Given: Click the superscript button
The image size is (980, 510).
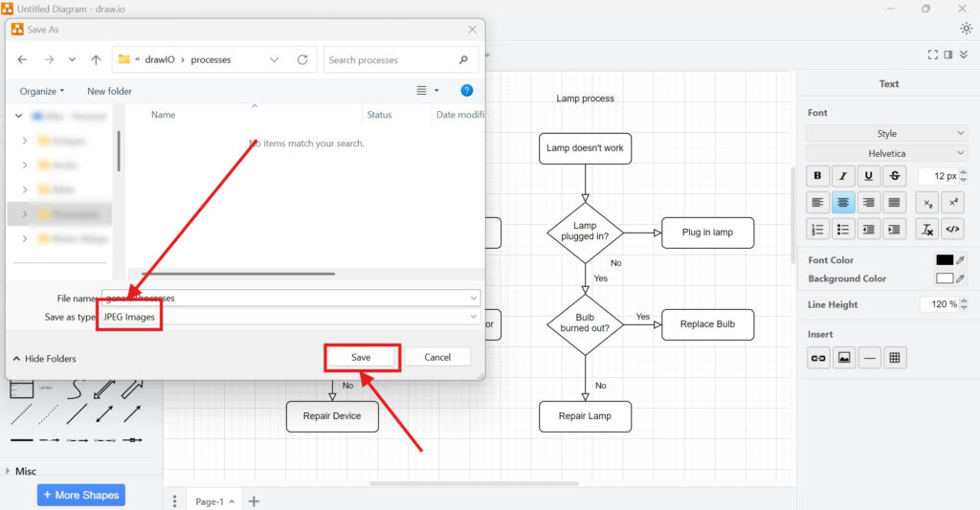Looking at the screenshot, I should tap(952, 202).
